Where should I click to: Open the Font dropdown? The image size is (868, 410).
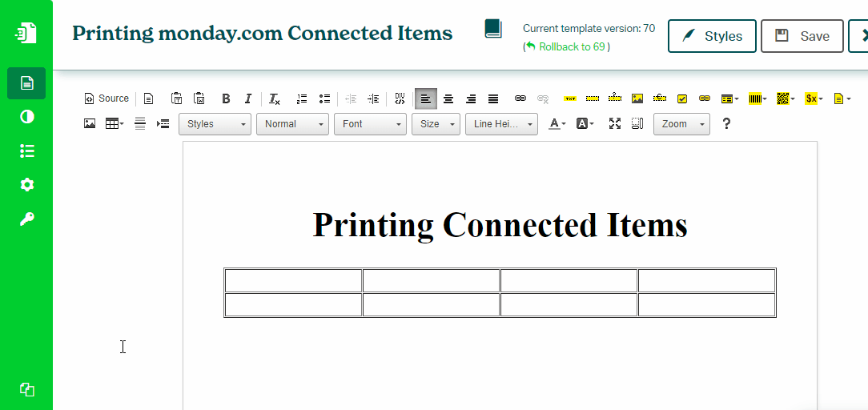(x=370, y=124)
